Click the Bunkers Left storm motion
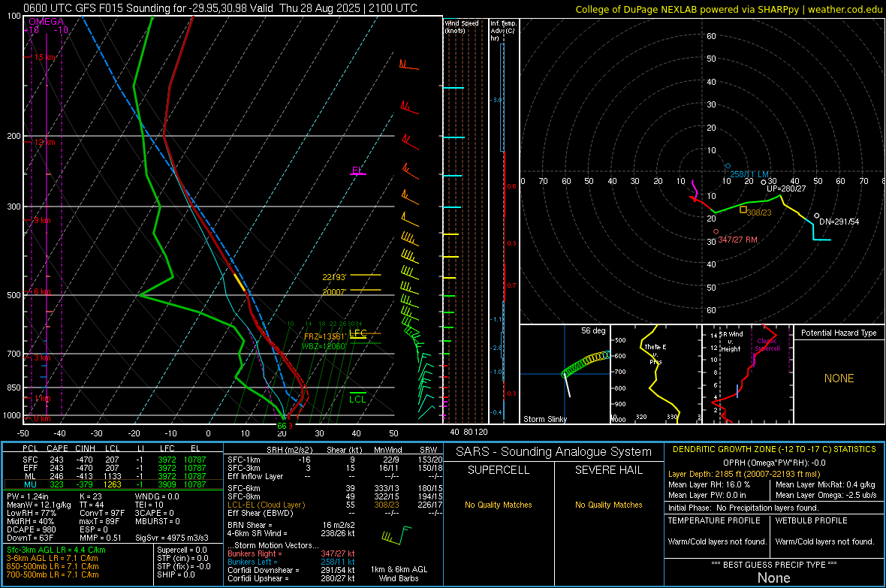Image resolution: width=886 pixels, height=588 pixels. [291, 562]
